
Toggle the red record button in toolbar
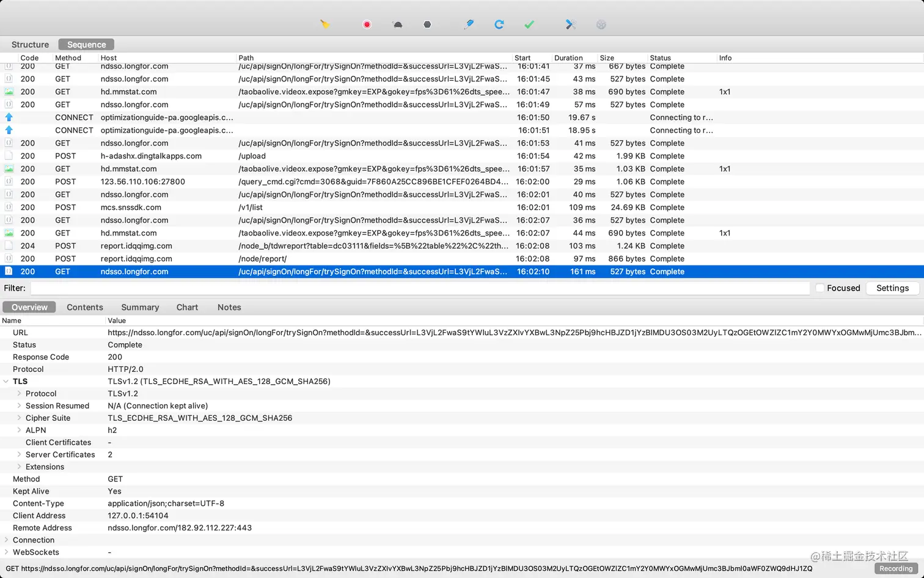click(x=367, y=24)
